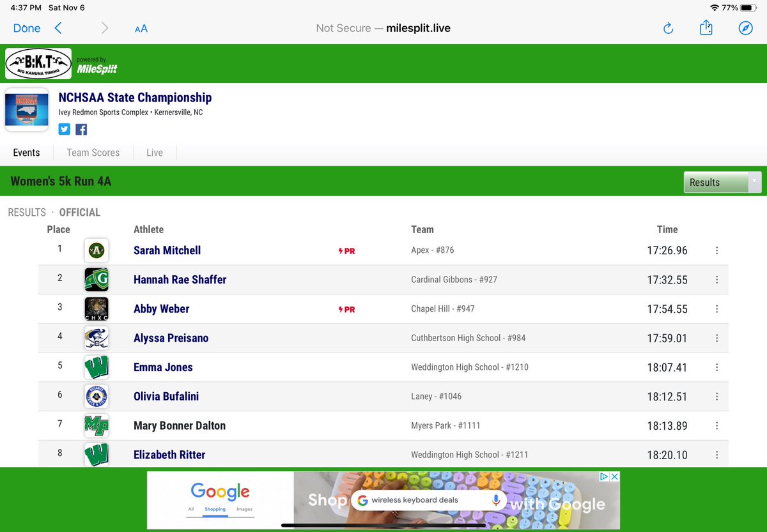Click the Cuthbertson team logo
The width and height of the screenshot is (767, 532).
(x=97, y=338)
